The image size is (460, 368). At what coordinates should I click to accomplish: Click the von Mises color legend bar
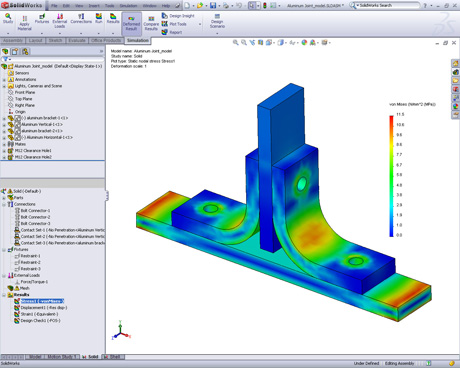point(391,176)
